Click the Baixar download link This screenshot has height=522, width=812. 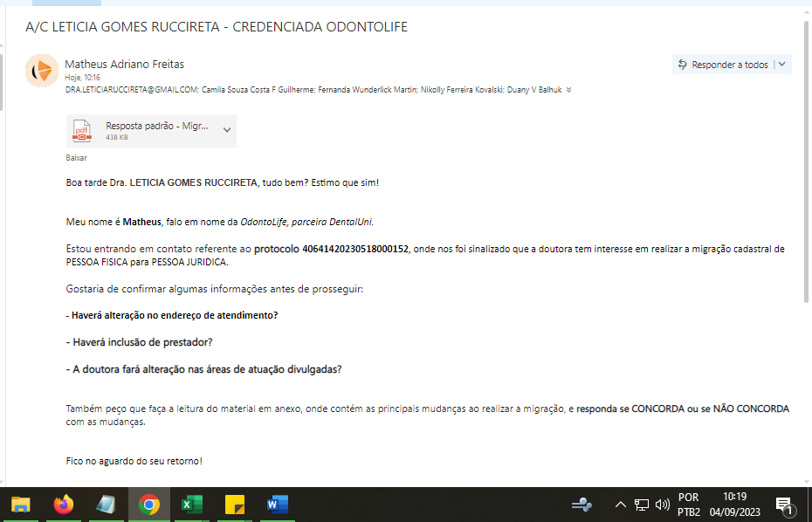coord(76,157)
